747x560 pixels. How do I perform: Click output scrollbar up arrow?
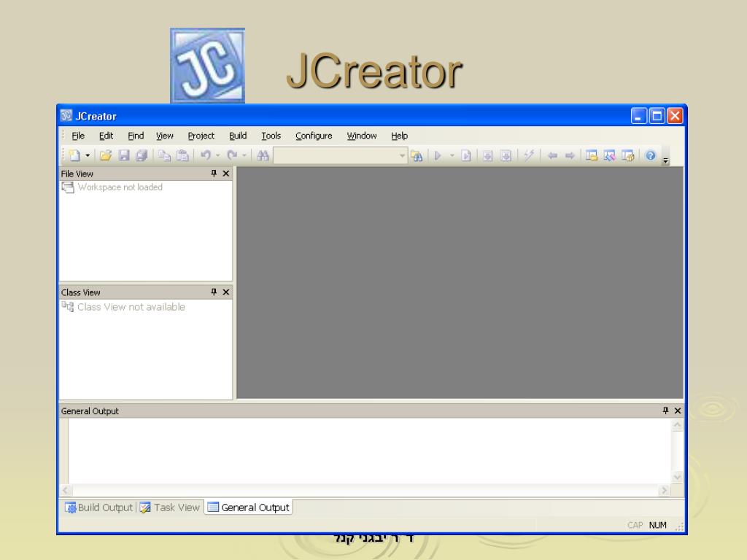678,425
